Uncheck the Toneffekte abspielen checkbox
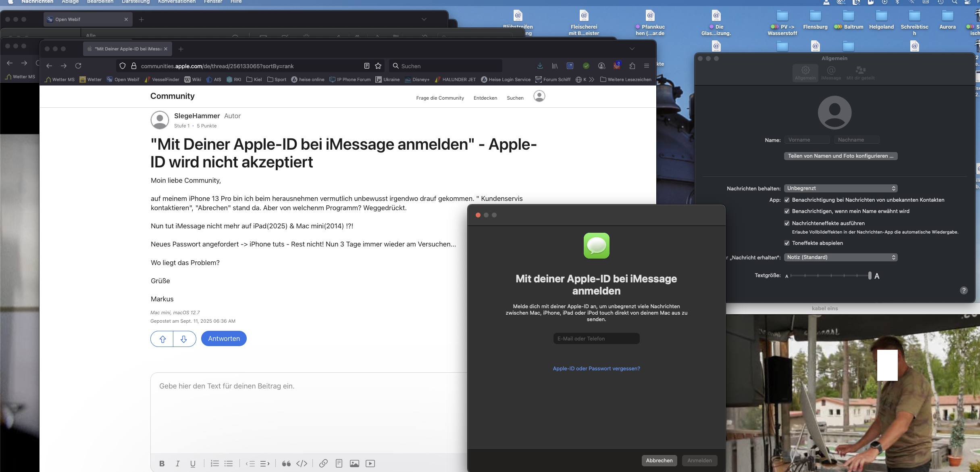This screenshot has width=980, height=472. (x=786, y=243)
